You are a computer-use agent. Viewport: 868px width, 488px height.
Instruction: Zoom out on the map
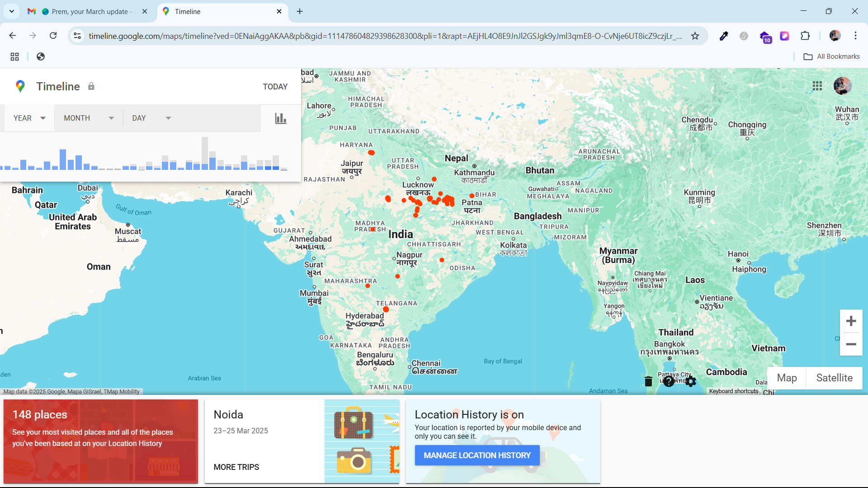(851, 344)
